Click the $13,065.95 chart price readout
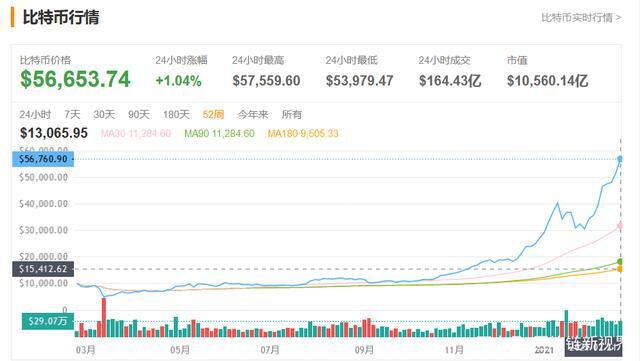 [54, 133]
